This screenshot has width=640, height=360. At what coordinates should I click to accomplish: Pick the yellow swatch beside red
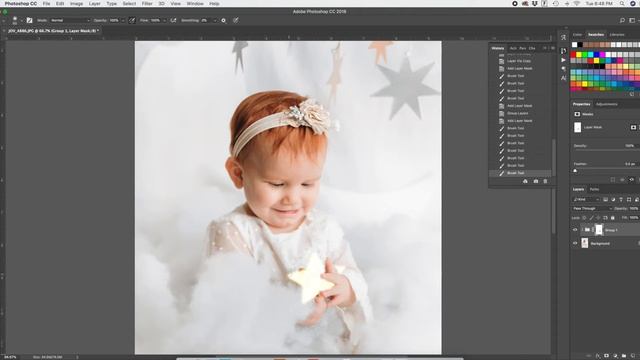point(579,55)
